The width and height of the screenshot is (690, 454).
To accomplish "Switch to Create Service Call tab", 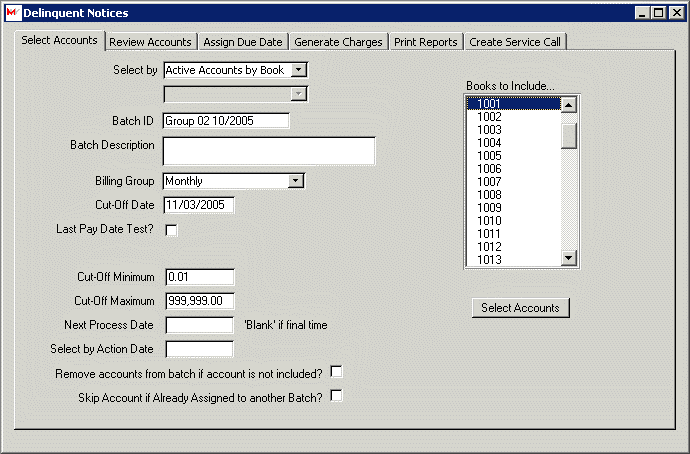I will pos(515,42).
